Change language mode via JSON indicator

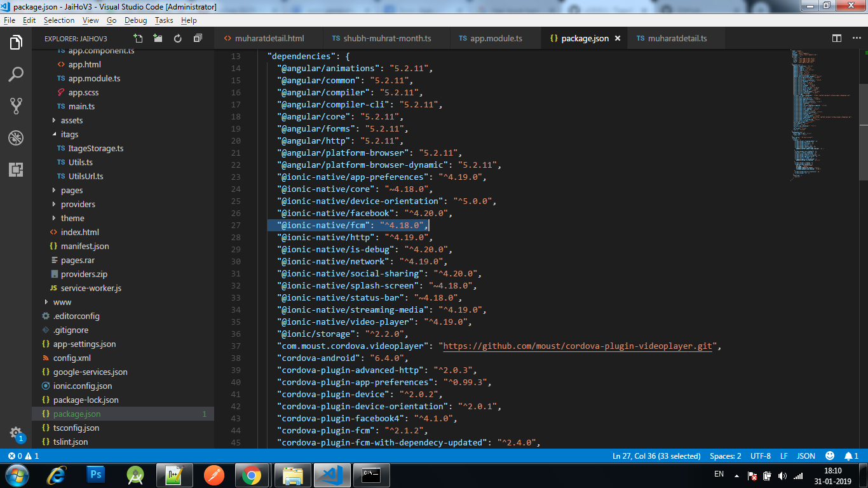pos(806,456)
